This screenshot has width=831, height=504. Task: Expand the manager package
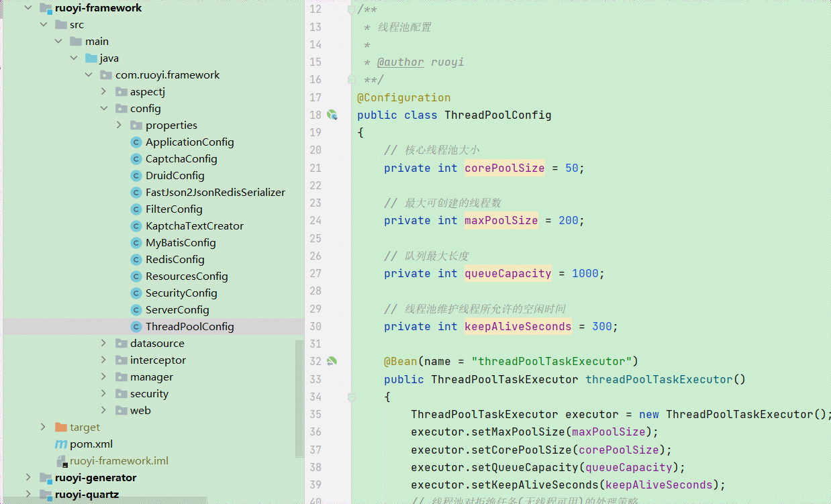point(104,377)
